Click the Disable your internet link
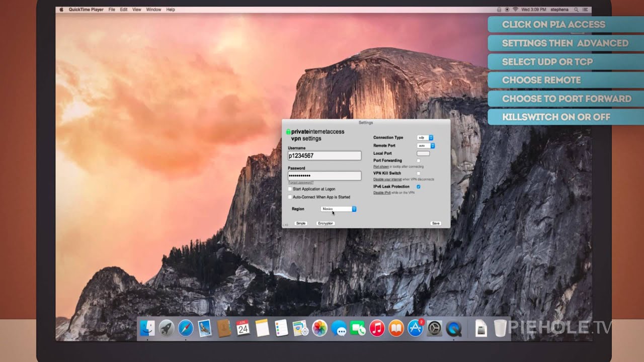 point(388,179)
